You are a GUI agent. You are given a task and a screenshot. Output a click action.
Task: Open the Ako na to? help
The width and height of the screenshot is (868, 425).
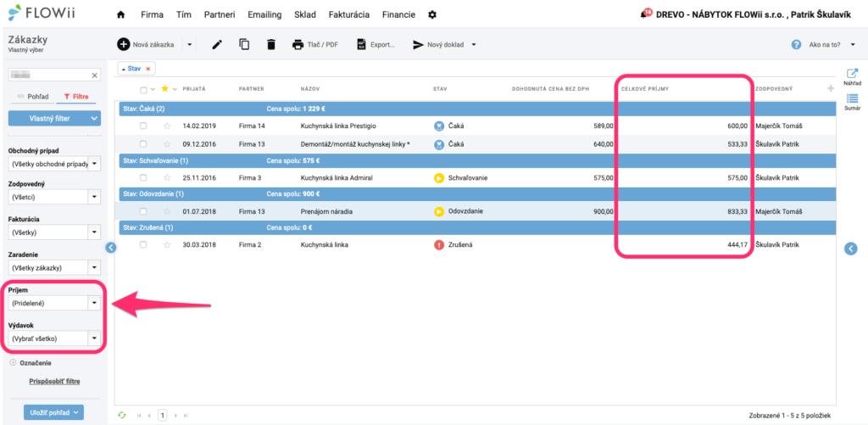click(818, 45)
